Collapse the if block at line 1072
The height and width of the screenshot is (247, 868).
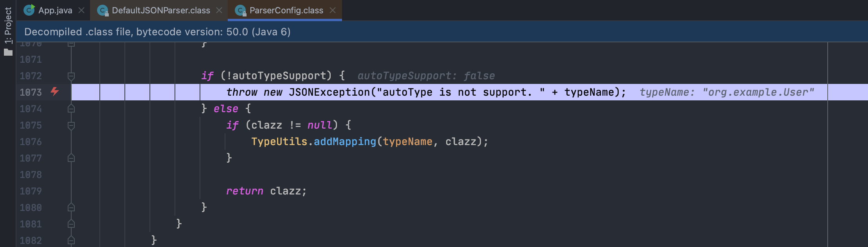pos(71,76)
